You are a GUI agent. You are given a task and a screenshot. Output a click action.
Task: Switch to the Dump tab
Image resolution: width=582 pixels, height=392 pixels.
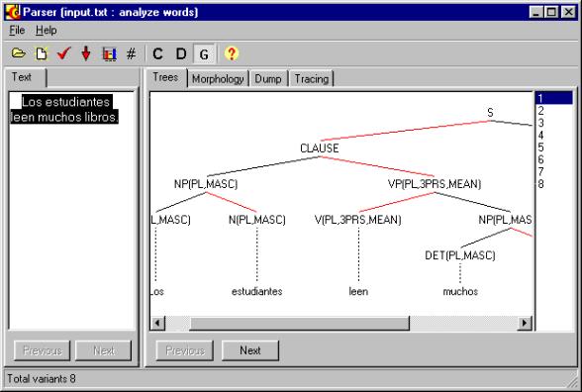tap(268, 79)
